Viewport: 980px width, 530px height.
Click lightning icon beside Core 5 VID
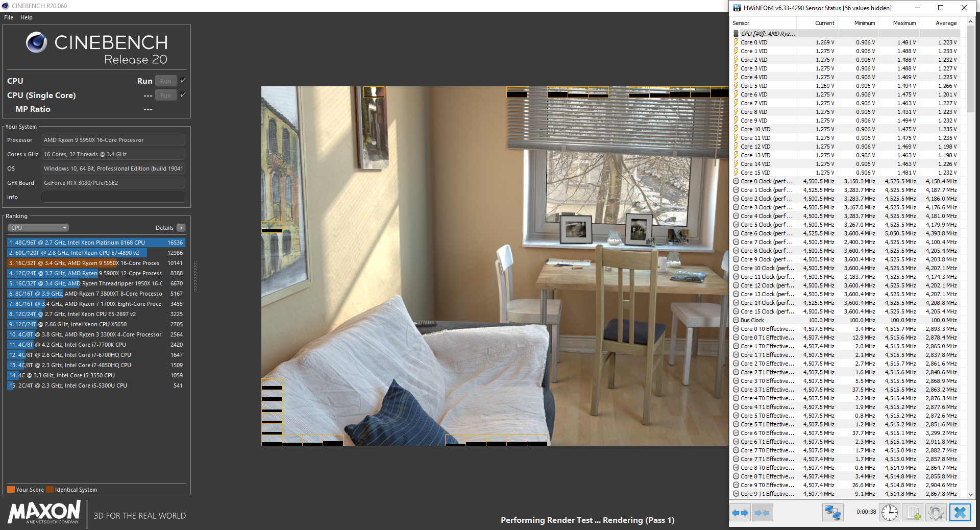[x=736, y=86]
